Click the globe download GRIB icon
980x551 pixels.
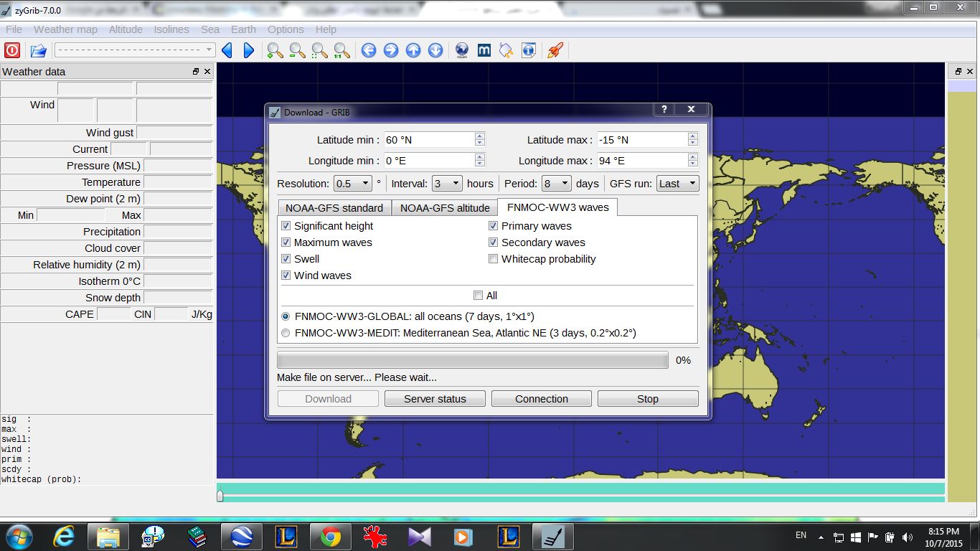pyautogui.click(x=462, y=50)
